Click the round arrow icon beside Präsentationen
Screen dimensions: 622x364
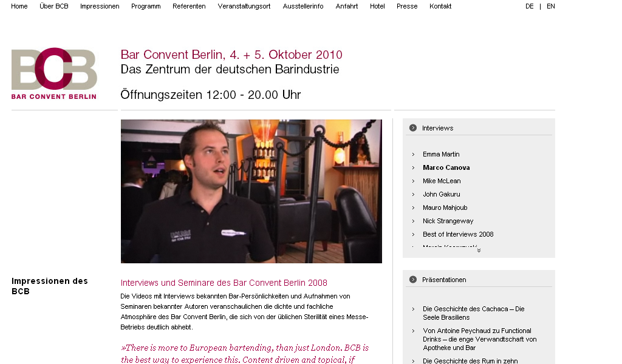tap(413, 280)
